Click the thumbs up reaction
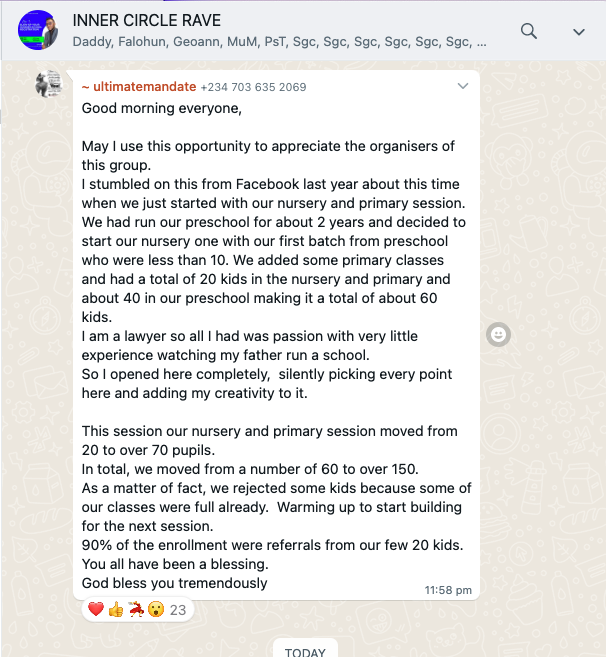The height and width of the screenshot is (657, 606). tap(116, 609)
